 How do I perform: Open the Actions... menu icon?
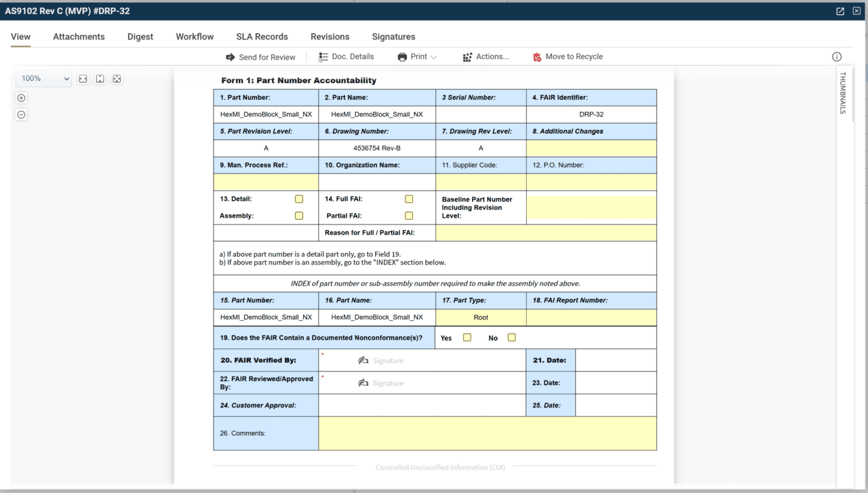pyautogui.click(x=468, y=57)
